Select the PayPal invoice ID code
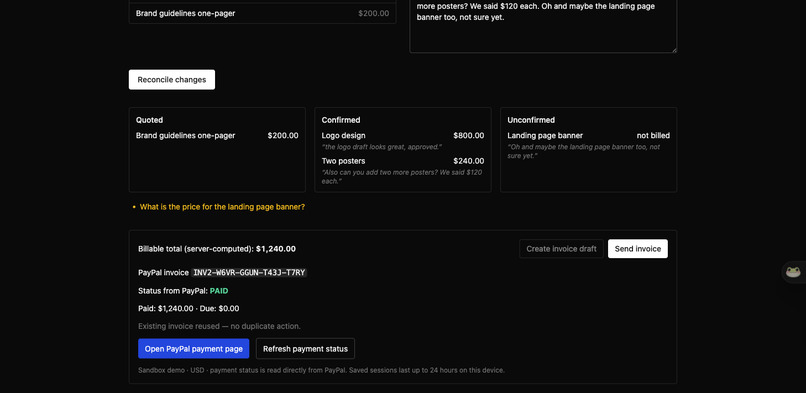This screenshot has height=393, width=806. 249,273
